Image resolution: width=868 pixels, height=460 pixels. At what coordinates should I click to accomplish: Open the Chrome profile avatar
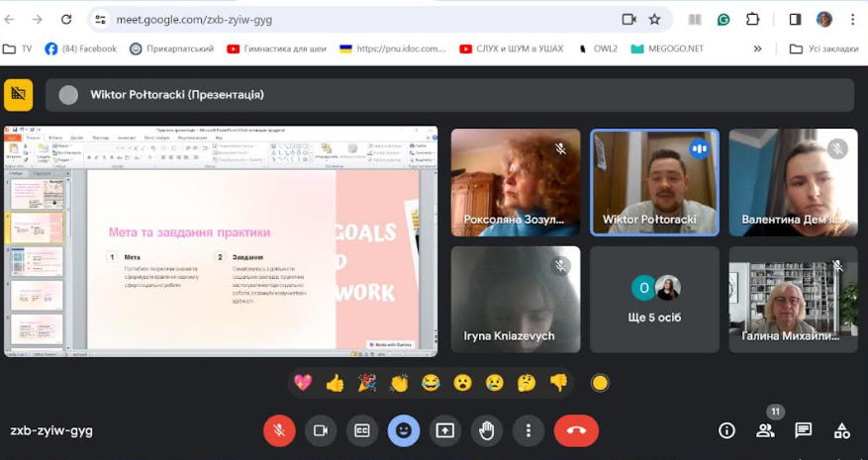click(824, 20)
